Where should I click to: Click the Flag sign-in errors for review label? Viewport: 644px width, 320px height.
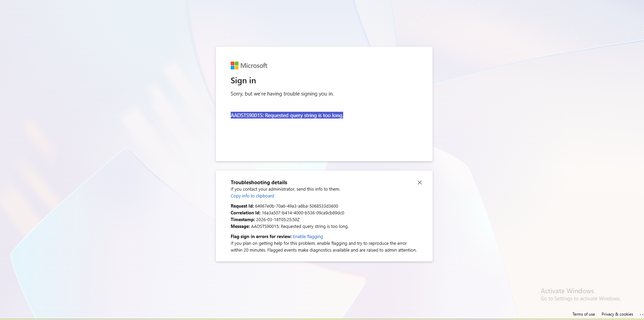pyautogui.click(x=261, y=236)
